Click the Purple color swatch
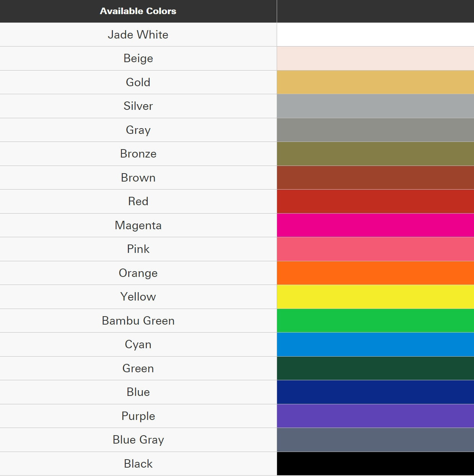Screen dimensions: 474x476 376,416
